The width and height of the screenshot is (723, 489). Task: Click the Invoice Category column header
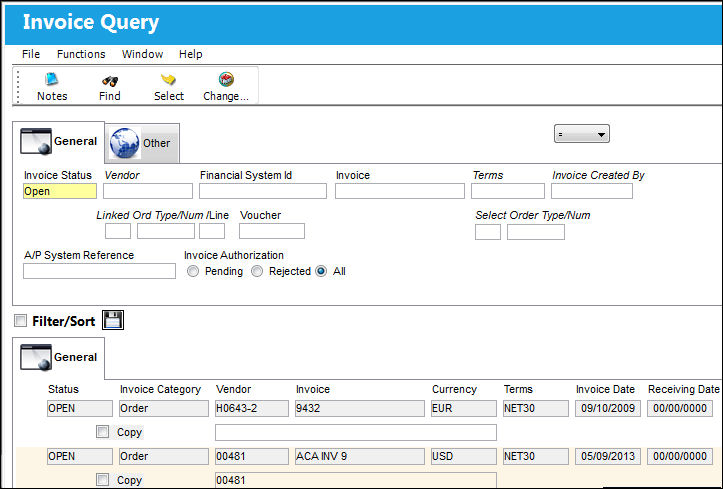click(160, 389)
